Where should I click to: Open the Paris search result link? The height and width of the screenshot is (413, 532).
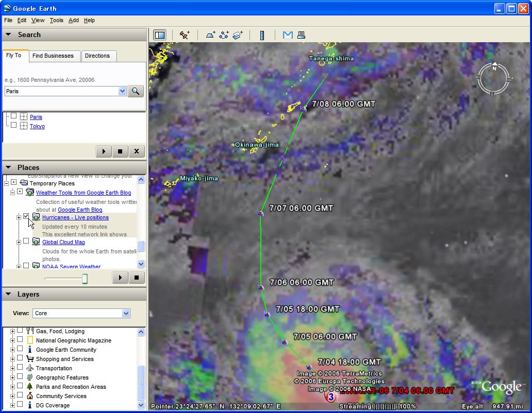pos(36,117)
